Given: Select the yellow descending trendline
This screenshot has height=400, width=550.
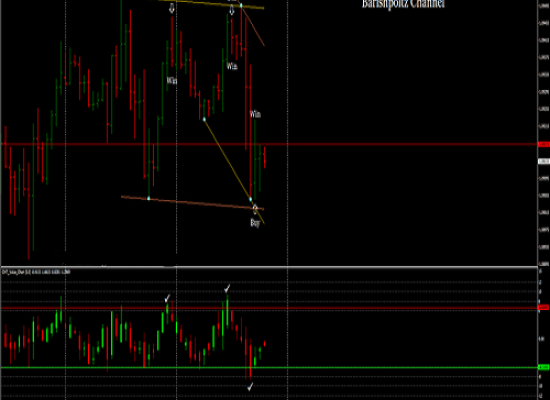Looking at the screenshot, I should point(234,172).
